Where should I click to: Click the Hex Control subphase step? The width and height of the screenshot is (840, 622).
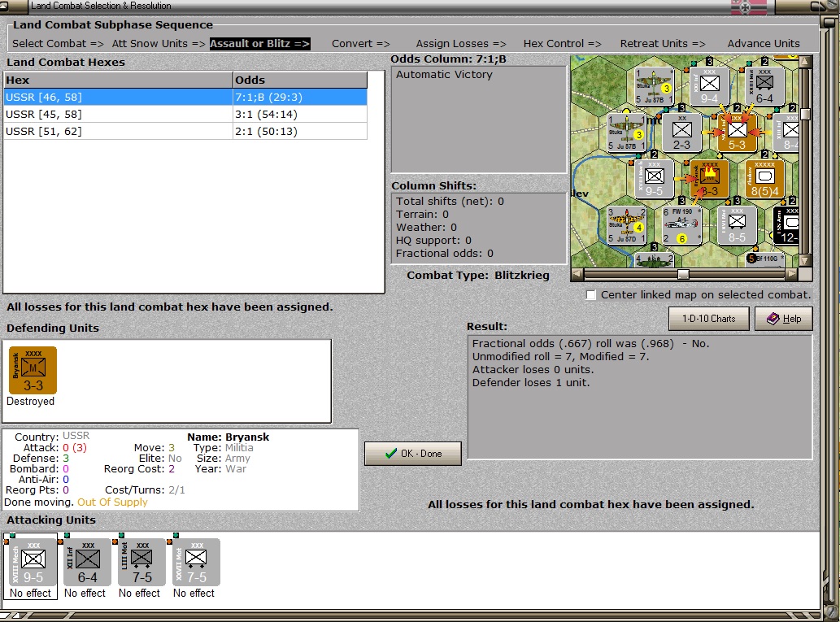[562, 43]
